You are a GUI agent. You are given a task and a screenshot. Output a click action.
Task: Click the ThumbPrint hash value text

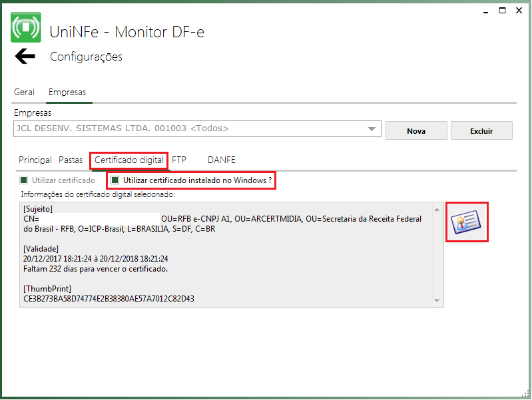[109, 299]
